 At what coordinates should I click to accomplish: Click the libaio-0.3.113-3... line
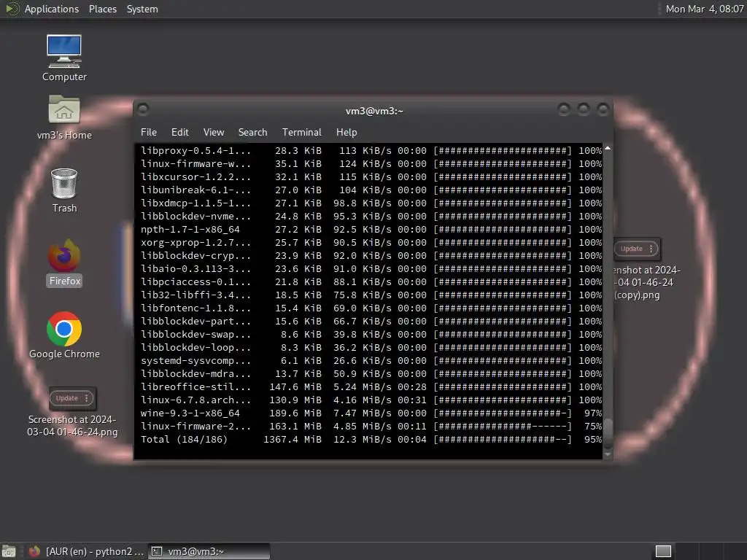[x=371, y=268]
